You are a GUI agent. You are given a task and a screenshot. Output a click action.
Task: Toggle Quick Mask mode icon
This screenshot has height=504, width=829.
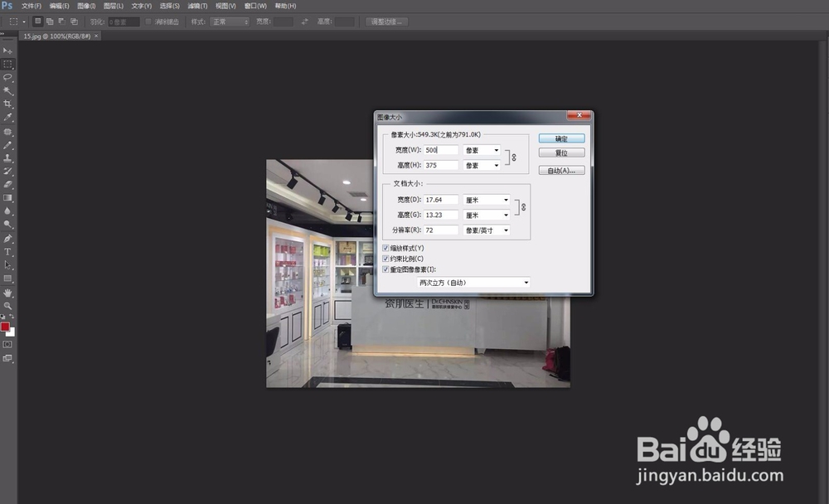pos(7,344)
